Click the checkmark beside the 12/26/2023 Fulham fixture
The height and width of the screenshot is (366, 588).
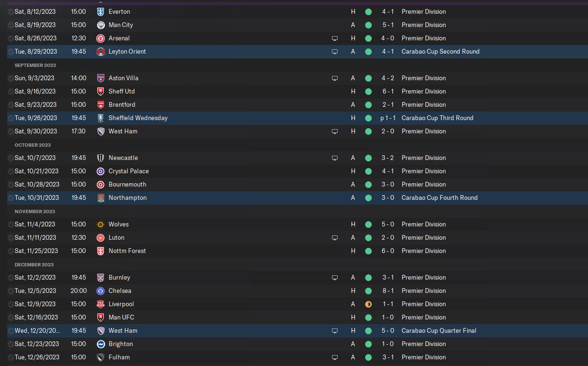pos(10,357)
